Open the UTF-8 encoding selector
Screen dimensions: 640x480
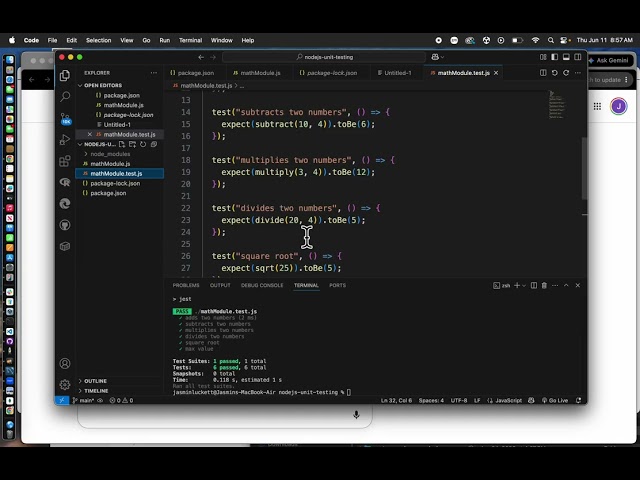coord(459,400)
